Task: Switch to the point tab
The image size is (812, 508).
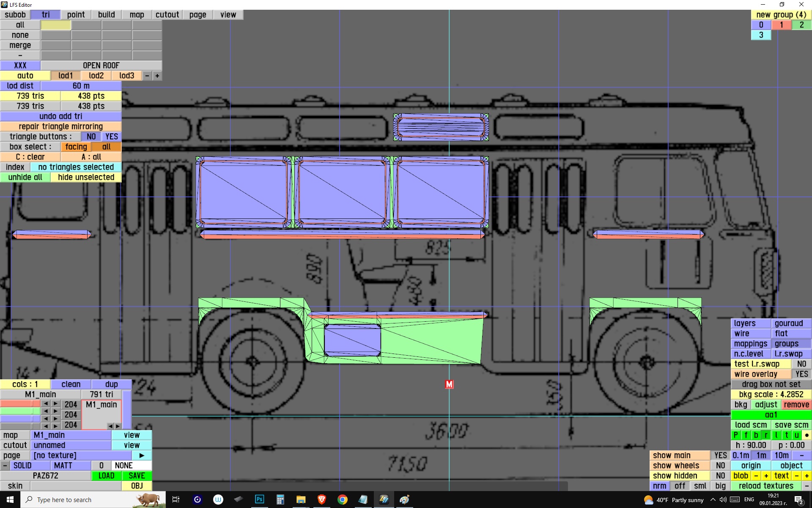Action: click(76, 14)
